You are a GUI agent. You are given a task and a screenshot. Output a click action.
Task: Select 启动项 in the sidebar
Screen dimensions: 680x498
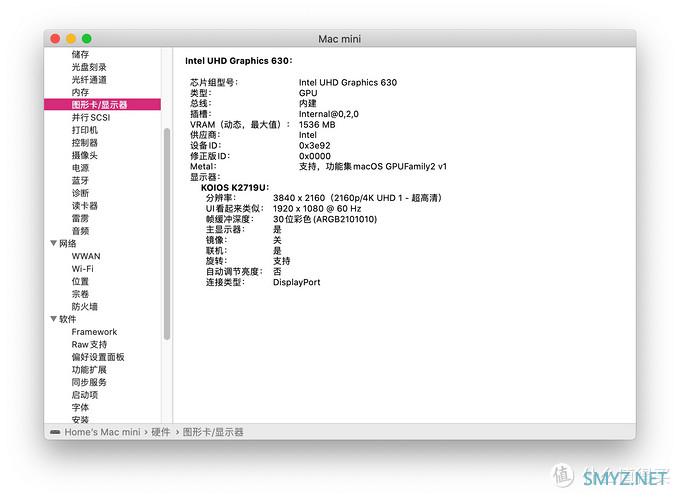[x=85, y=394]
